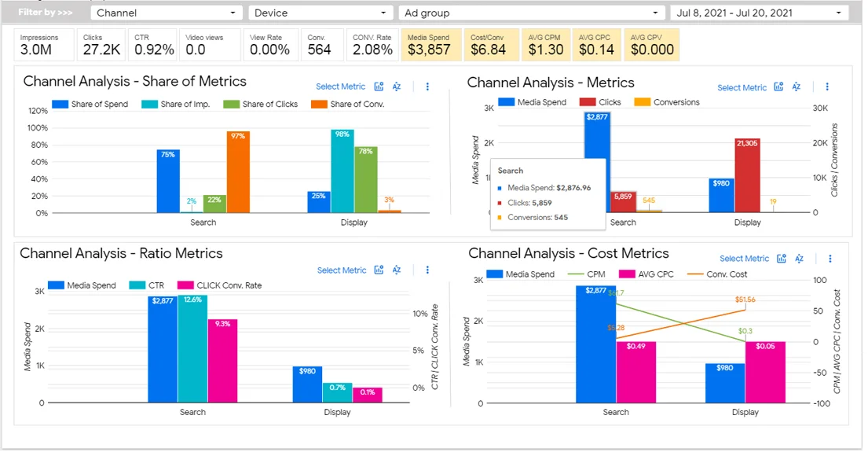Click AZ sort icon in Cost Metrics chart

click(x=799, y=259)
